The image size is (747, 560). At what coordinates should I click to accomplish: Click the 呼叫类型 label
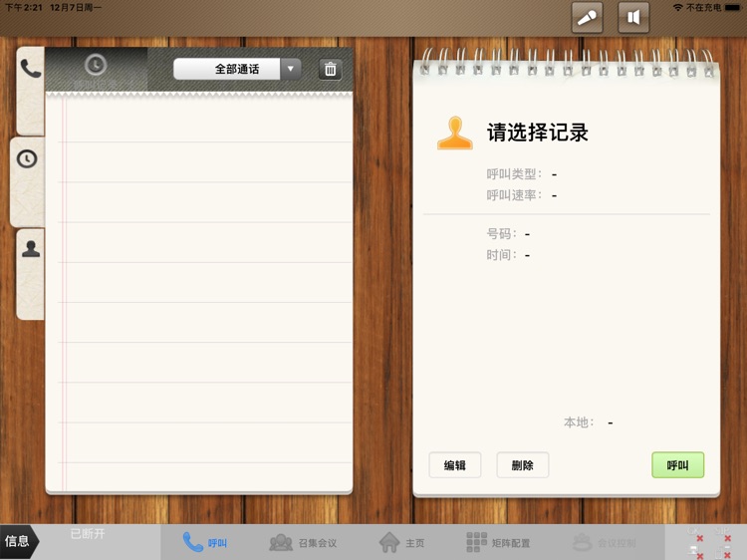tap(514, 174)
